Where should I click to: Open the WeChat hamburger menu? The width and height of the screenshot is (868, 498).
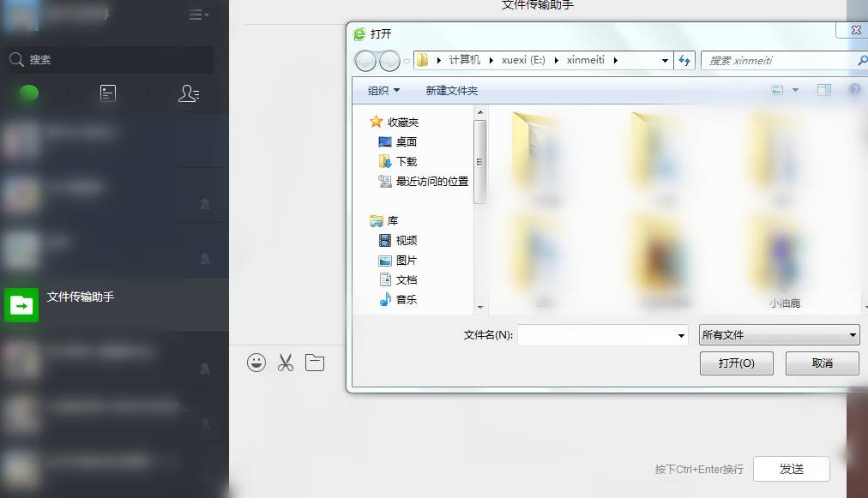[198, 15]
